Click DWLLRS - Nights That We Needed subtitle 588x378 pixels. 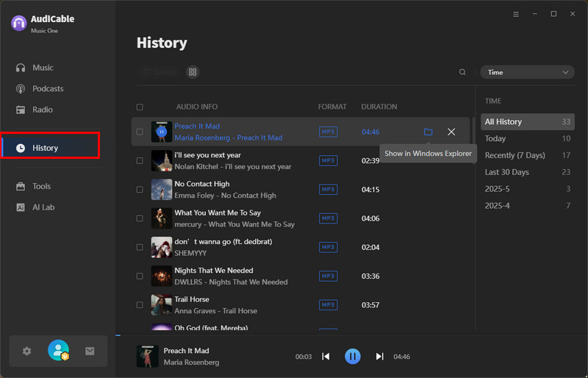tap(231, 282)
